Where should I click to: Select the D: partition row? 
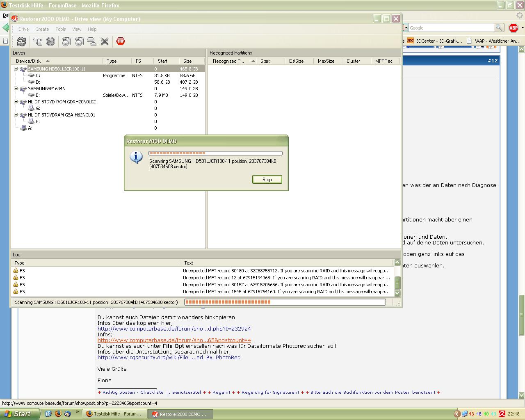coord(109,82)
